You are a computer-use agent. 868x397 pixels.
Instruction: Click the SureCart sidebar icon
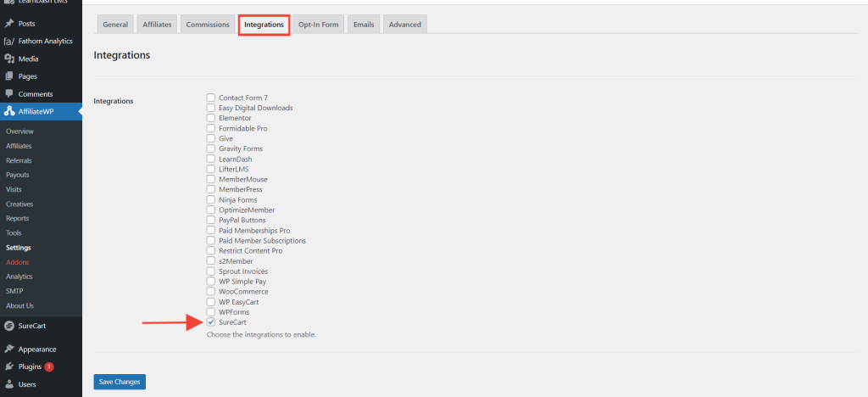point(8,326)
